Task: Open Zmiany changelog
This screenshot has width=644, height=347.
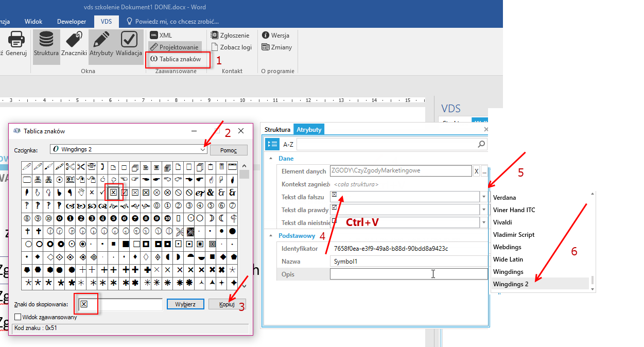Action: 276,47
